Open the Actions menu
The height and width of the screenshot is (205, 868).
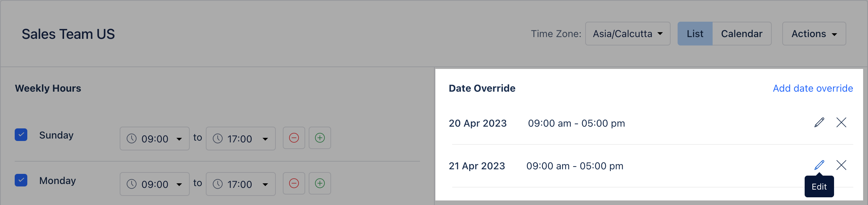tap(814, 34)
